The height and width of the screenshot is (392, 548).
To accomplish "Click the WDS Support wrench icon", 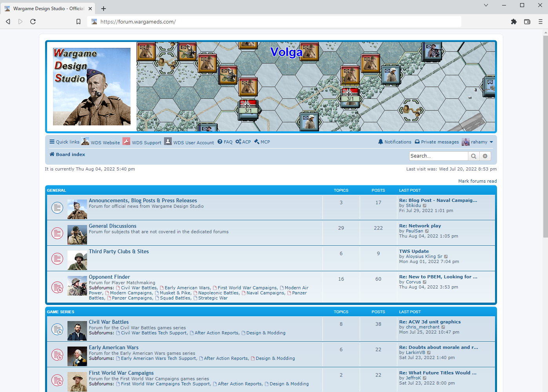I will (x=126, y=141).
